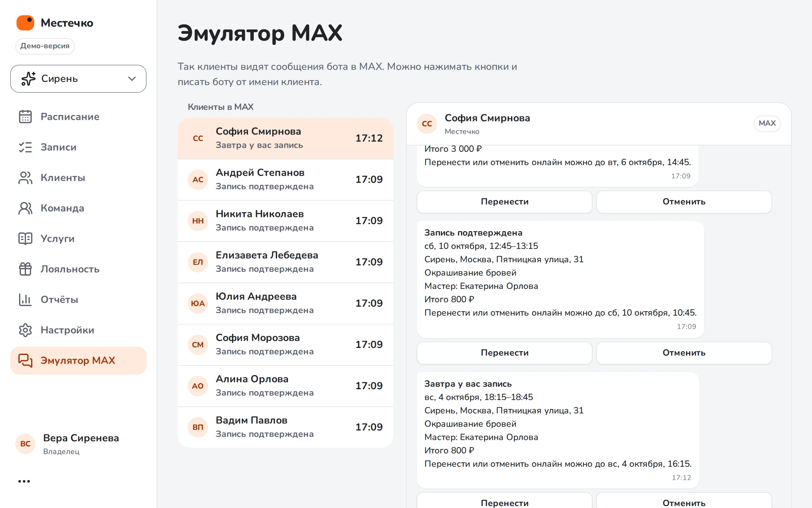Select София Смирнова in client list

285,138
